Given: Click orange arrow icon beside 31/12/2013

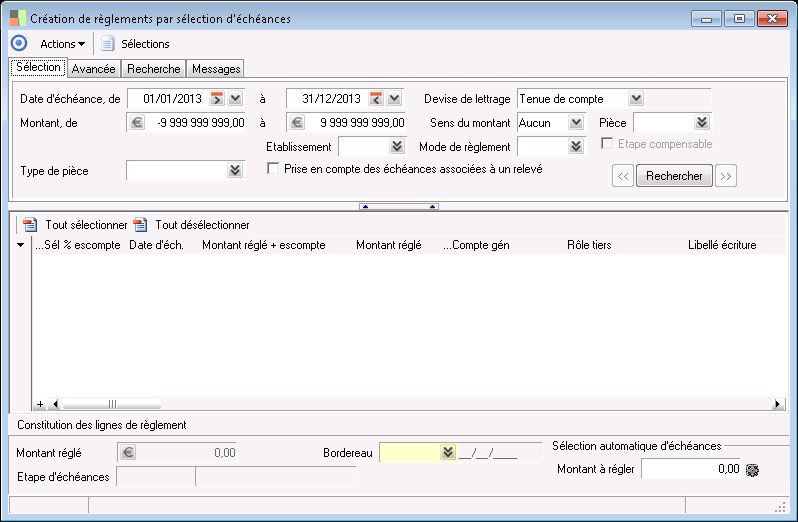Looking at the screenshot, I should tap(376, 98).
